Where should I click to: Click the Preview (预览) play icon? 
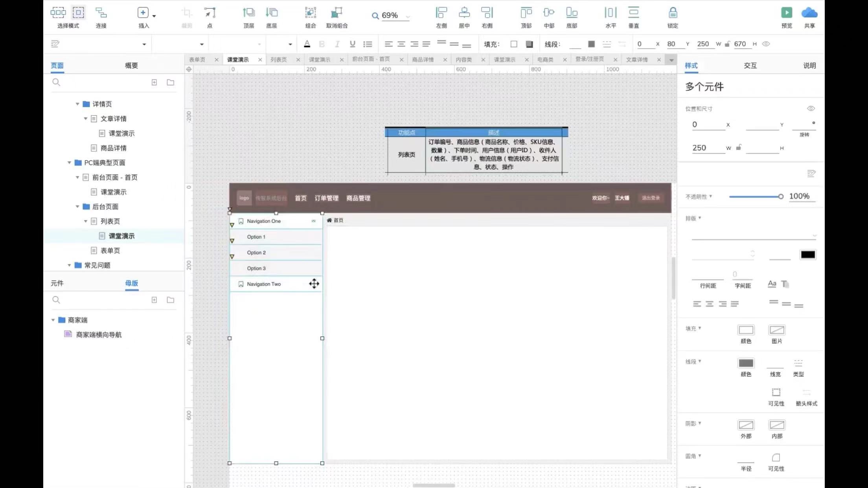tap(786, 13)
